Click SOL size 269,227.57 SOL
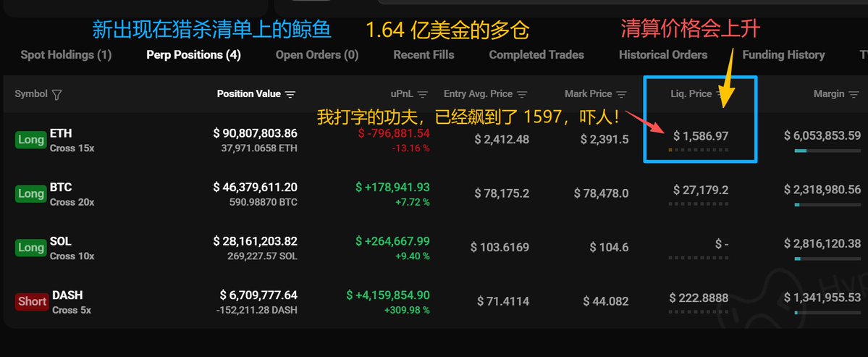This screenshot has width=868, height=357. pyautogui.click(x=262, y=256)
